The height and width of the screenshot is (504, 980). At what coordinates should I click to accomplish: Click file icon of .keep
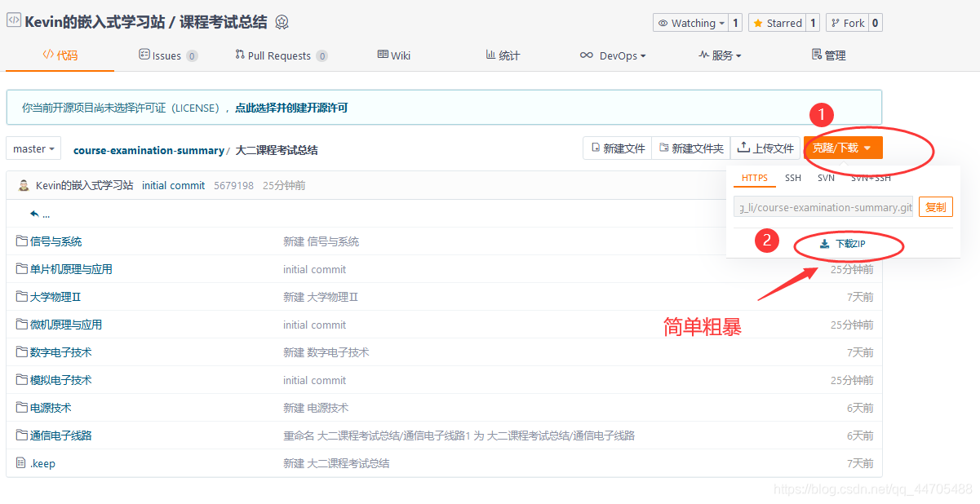21,463
